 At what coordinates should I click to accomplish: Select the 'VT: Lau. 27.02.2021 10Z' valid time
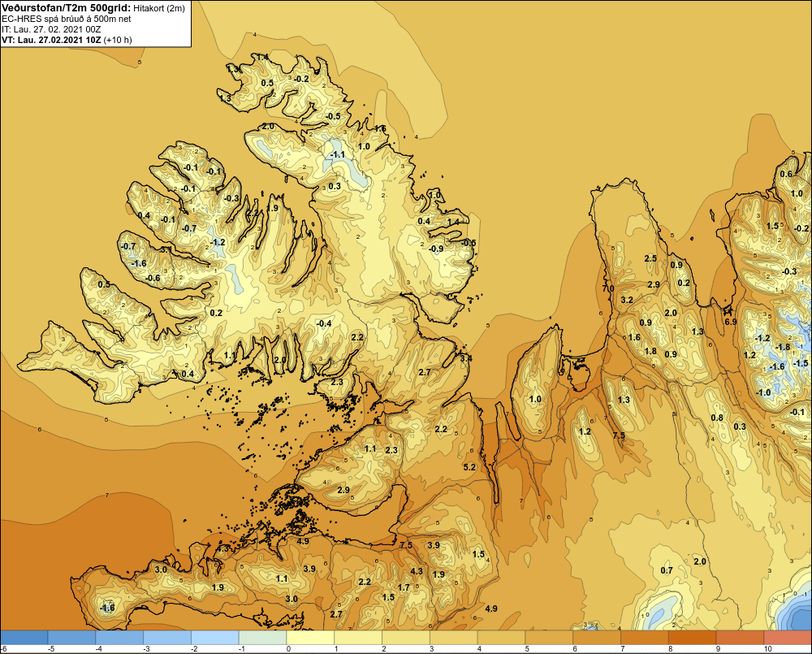pyautogui.click(x=51, y=40)
